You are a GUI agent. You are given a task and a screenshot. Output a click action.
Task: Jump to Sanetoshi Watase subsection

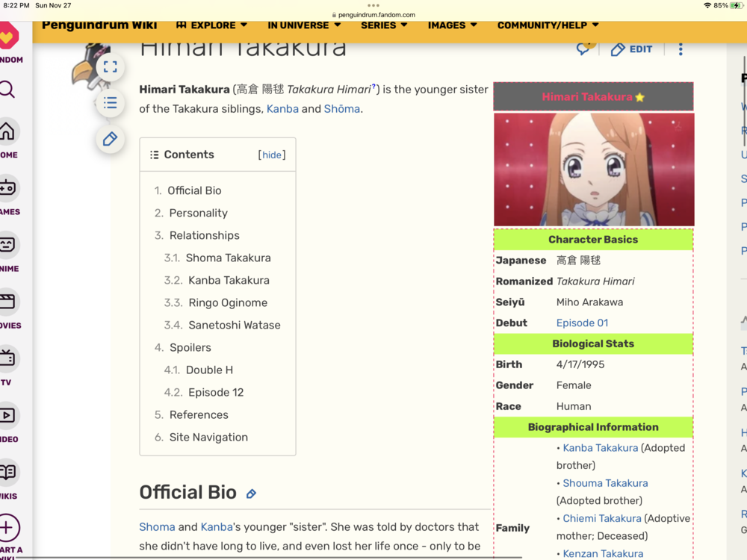(x=235, y=325)
